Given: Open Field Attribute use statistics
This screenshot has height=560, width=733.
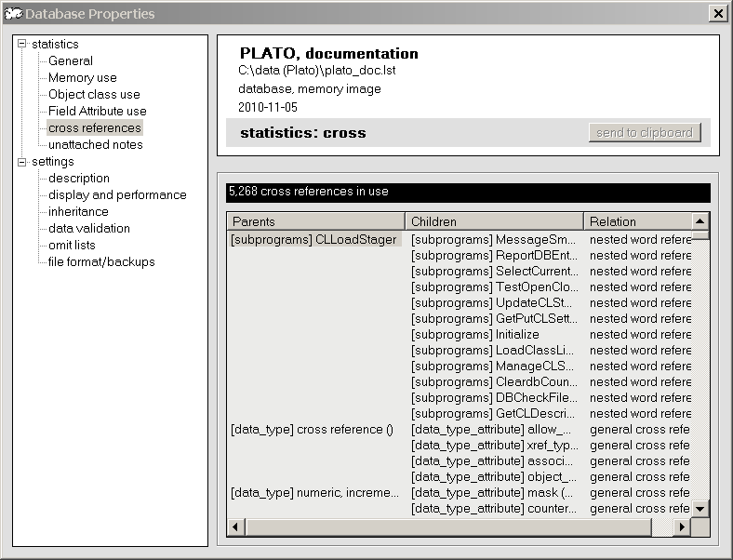Looking at the screenshot, I should [x=97, y=112].
